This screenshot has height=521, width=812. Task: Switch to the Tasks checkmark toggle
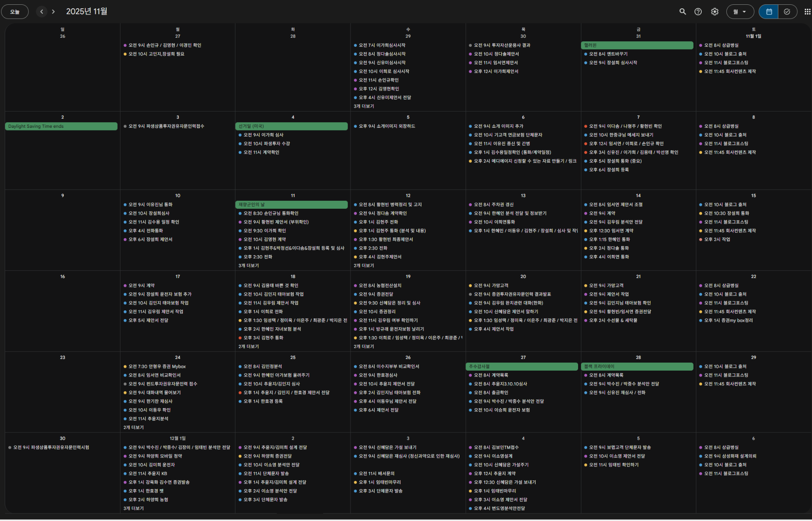pyautogui.click(x=787, y=12)
